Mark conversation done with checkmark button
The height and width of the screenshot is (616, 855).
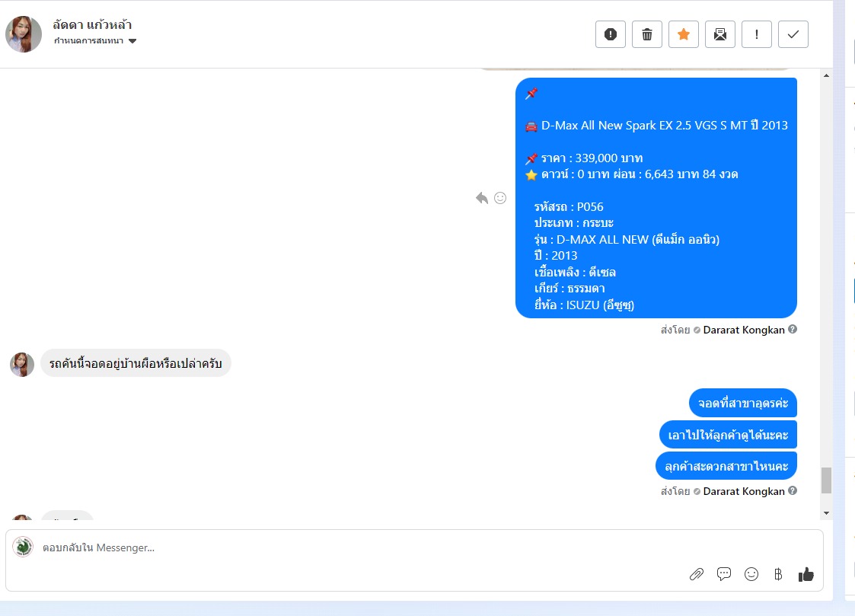[793, 34]
